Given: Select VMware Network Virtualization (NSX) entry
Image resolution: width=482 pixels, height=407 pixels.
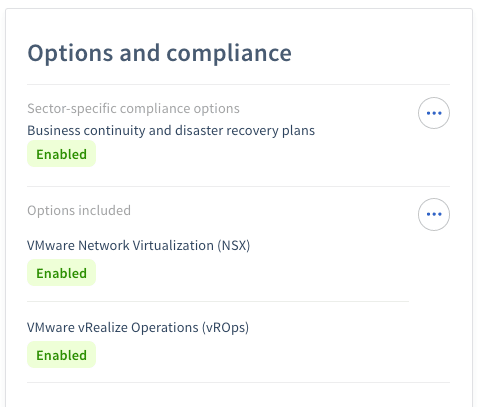Looking at the screenshot, I should pyautogui.click(x=138, y=246).
